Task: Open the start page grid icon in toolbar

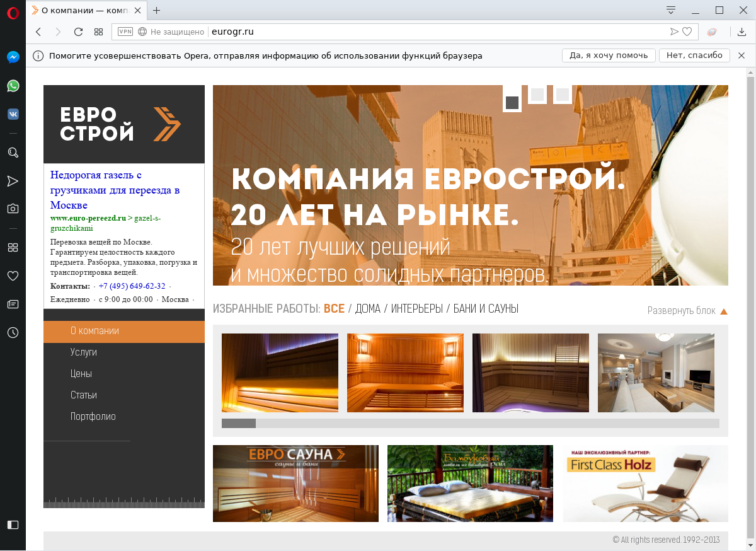Action: click(98, 32)
